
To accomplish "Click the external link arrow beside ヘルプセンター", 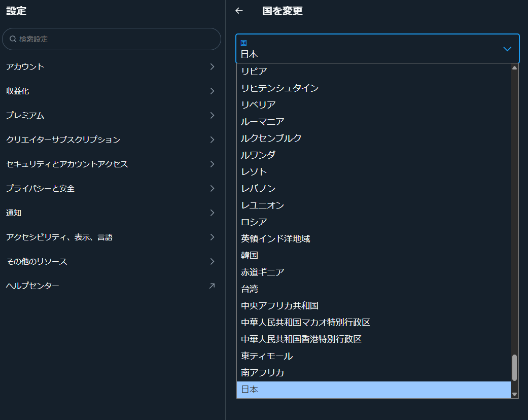I will coord(213,286).
